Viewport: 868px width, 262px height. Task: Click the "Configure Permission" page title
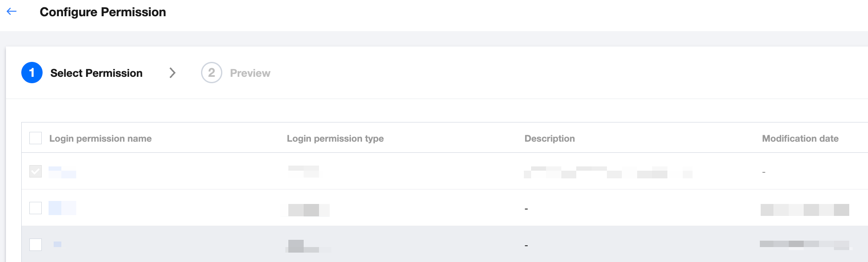tap(103, 12)
